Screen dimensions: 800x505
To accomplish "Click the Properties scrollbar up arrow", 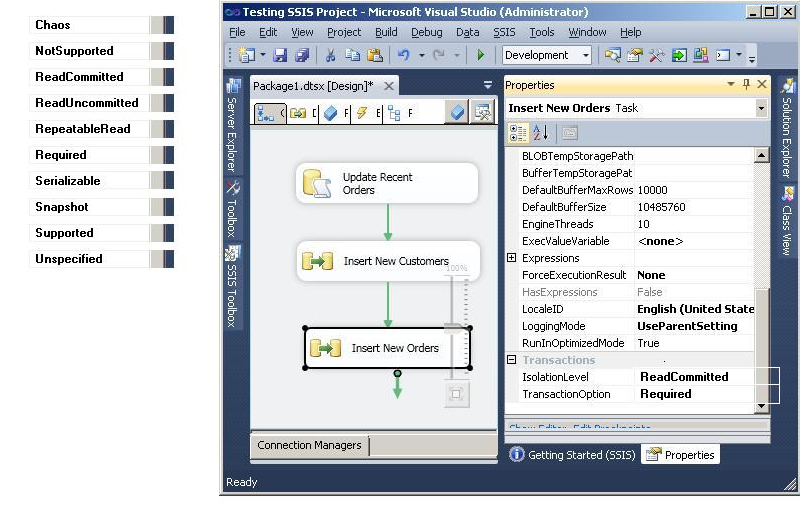I will point(761,155).
